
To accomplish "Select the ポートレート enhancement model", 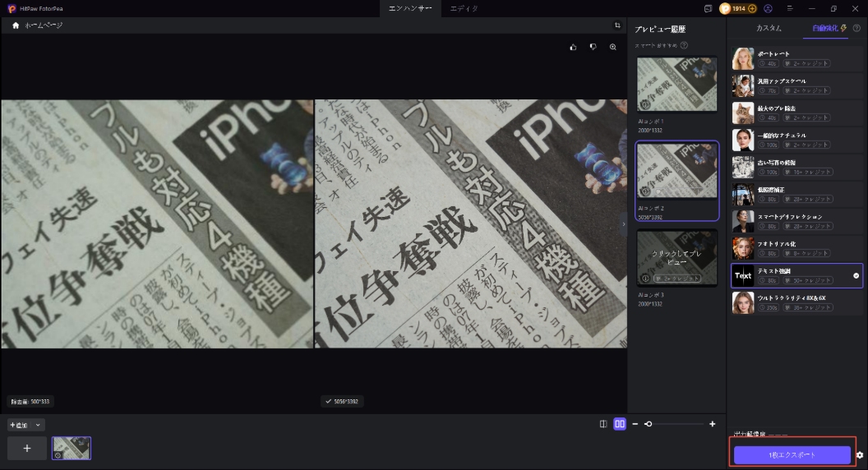I will pyautogui.click(x=797, y=58).
